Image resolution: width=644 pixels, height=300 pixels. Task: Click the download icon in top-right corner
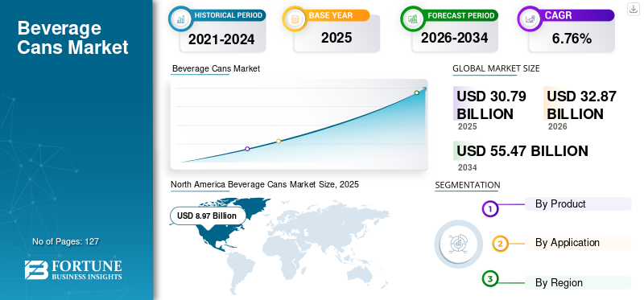coord(633,9)
